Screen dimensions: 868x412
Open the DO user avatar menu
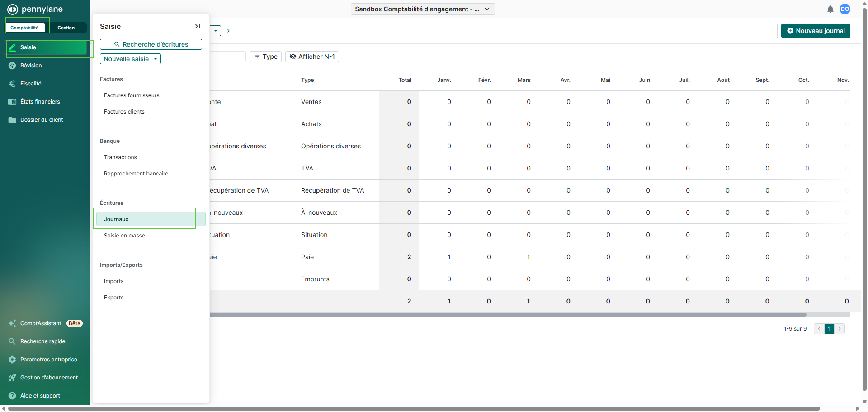pos(844,9)
